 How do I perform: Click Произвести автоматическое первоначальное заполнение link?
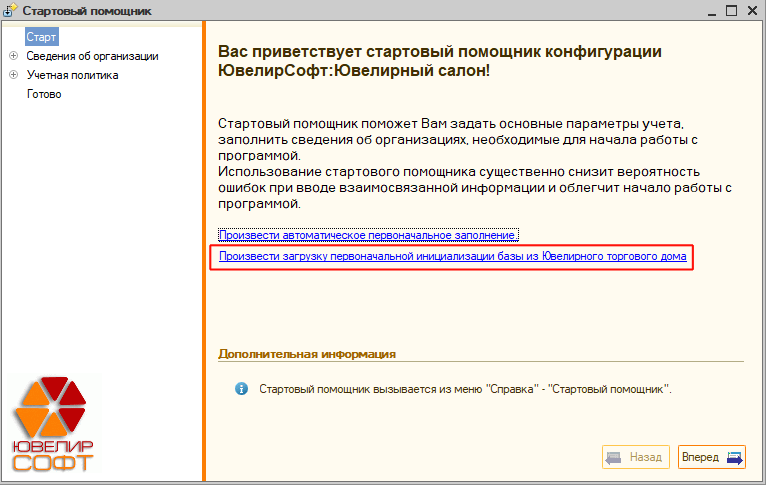368,235
